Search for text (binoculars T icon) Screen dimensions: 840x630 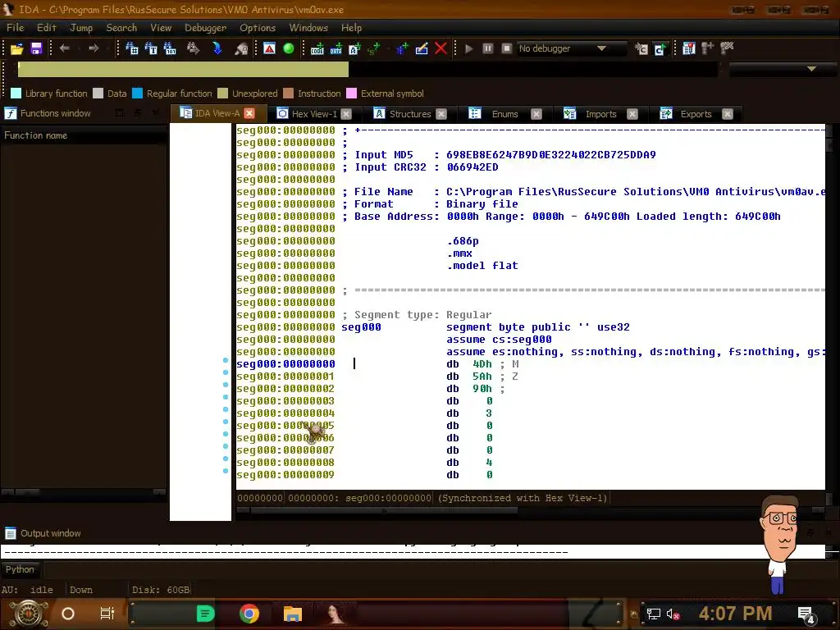[151, 48]
